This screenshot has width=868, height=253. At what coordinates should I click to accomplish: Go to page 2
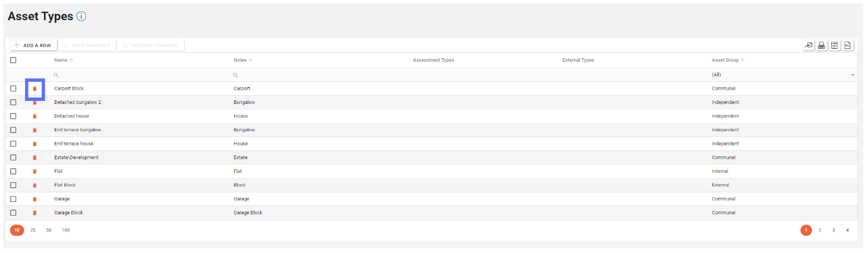820,230
